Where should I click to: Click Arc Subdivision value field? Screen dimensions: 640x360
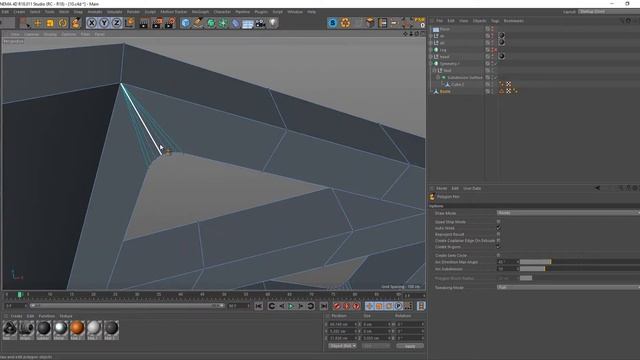507,269
